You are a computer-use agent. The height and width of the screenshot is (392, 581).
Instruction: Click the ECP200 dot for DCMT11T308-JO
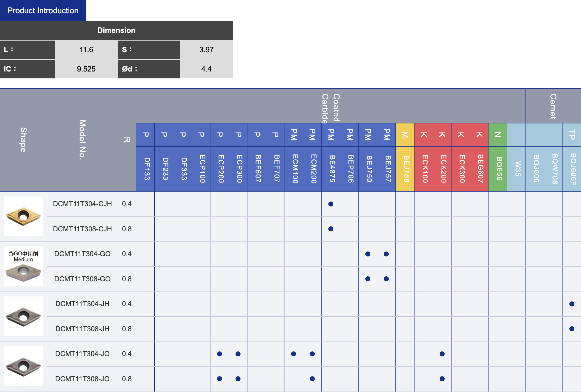point(220,379)
